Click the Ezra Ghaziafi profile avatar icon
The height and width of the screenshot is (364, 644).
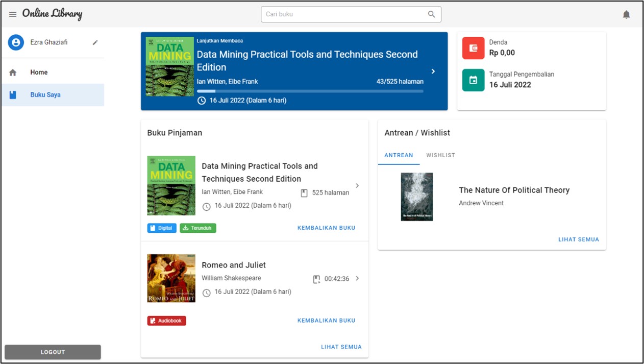pos(16,43)
